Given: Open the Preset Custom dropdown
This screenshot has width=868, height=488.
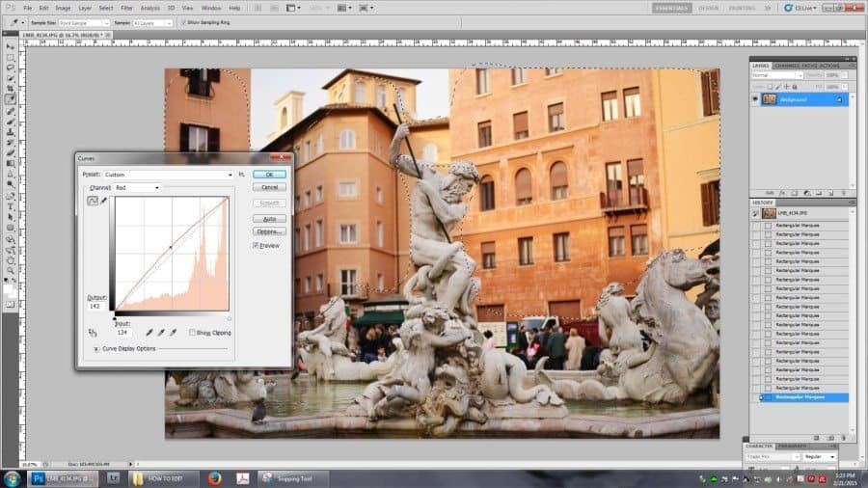Looking at the screenshot, I should click(x=168, y=175).
